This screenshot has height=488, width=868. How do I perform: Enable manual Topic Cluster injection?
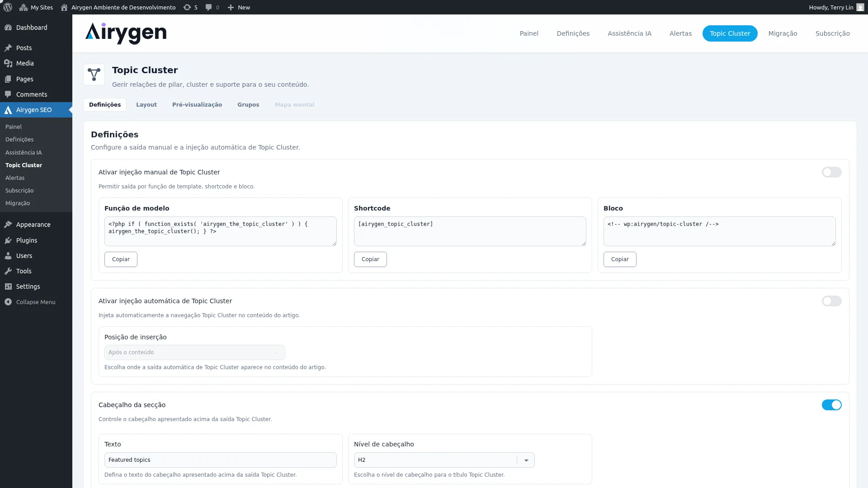click(x=832, y=172)
